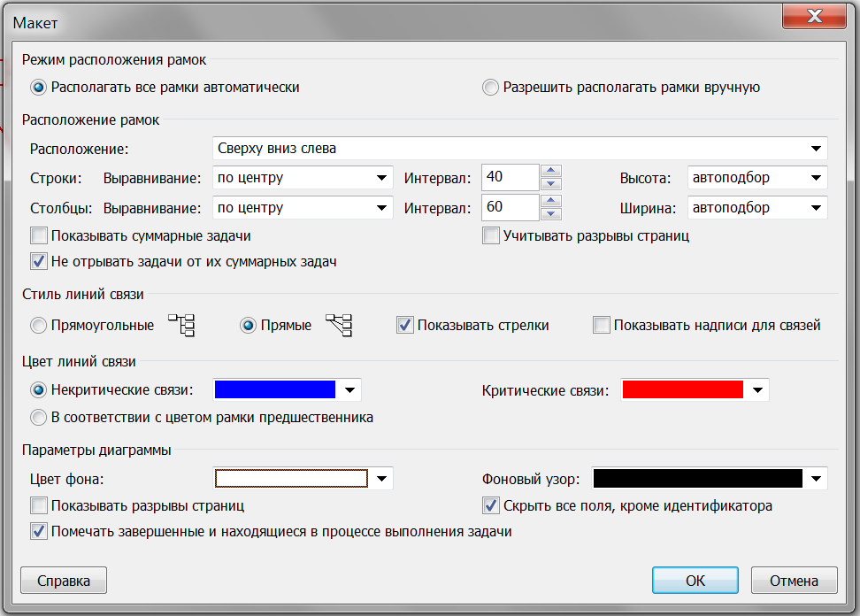Confirm the dialog with OK
The image size is (860, 616).
[695, 581]
